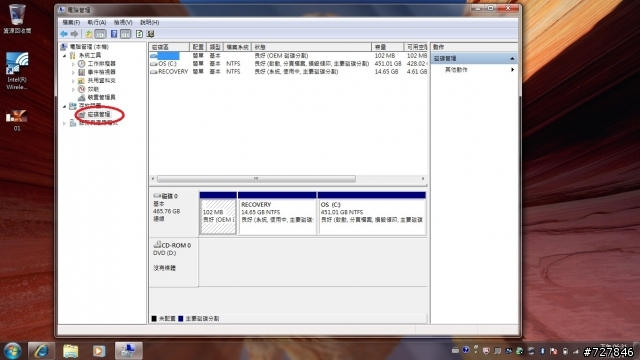640x360 pixels.
Task: Collapse the 磁碟管理 section in the actions pane
Action: pos(512,59)
